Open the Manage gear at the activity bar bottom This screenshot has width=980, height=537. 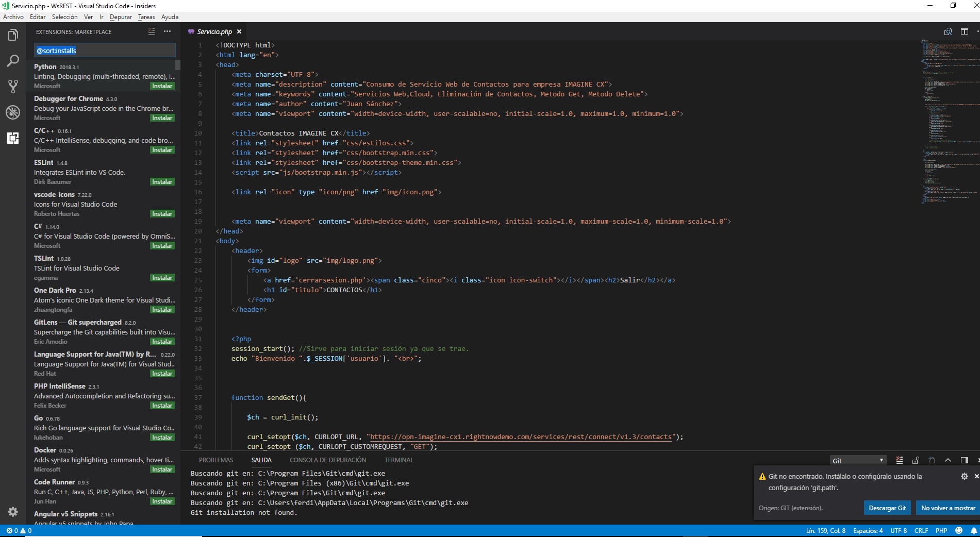pos(13,512)
